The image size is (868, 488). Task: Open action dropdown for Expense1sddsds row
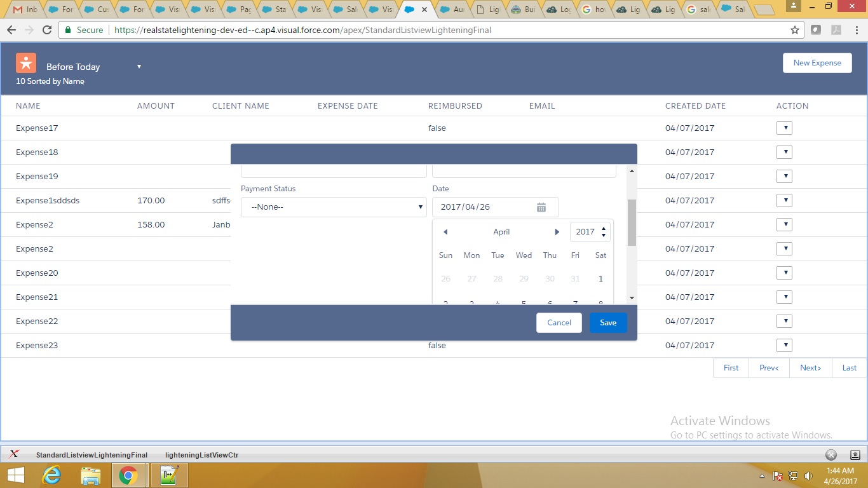point(784,201)
